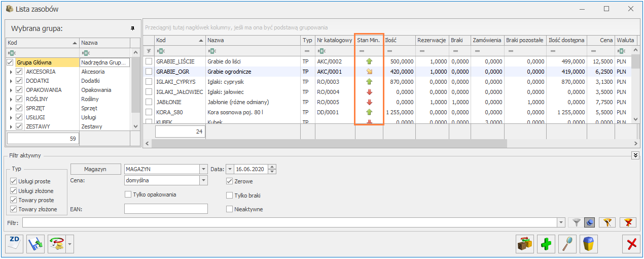The image size is (644, 259).
Task: Open filter builder funnel icon
Action: point(607,222)
